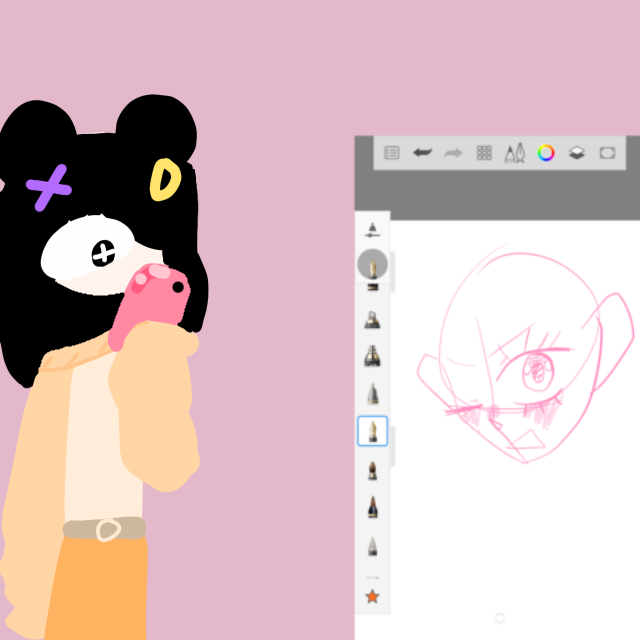The image size is (640, 640).
Task: Click the sketched eye on canvas
Action: pyautogui.click(x=537, y=372)
